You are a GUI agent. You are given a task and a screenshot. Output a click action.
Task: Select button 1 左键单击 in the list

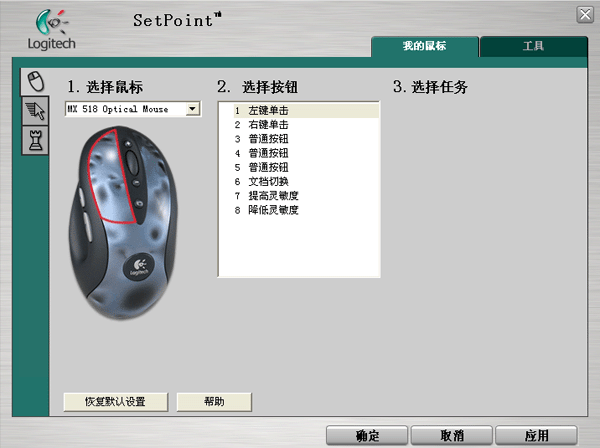[x=306, y=111]
